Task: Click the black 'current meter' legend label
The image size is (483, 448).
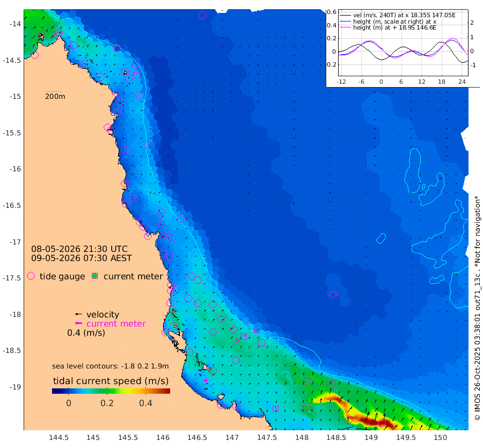Action: pos(133,276)
